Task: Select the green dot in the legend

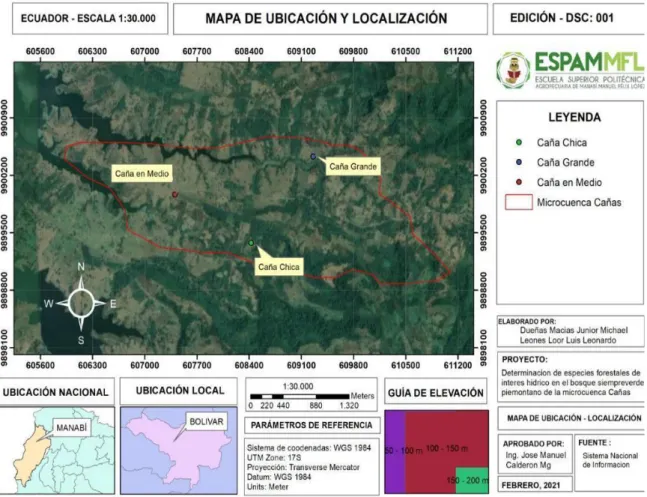Action: click(519, 142)
